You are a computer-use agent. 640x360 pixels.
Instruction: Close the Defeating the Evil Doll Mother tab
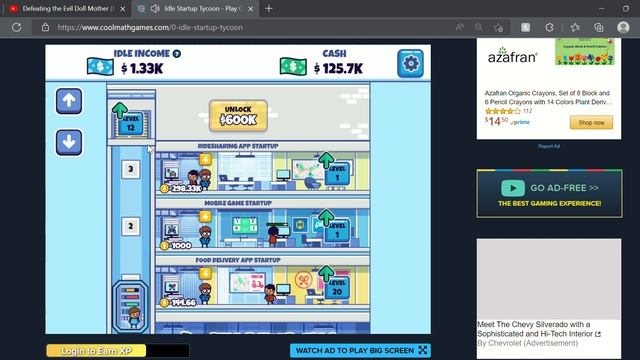(122, 9)
